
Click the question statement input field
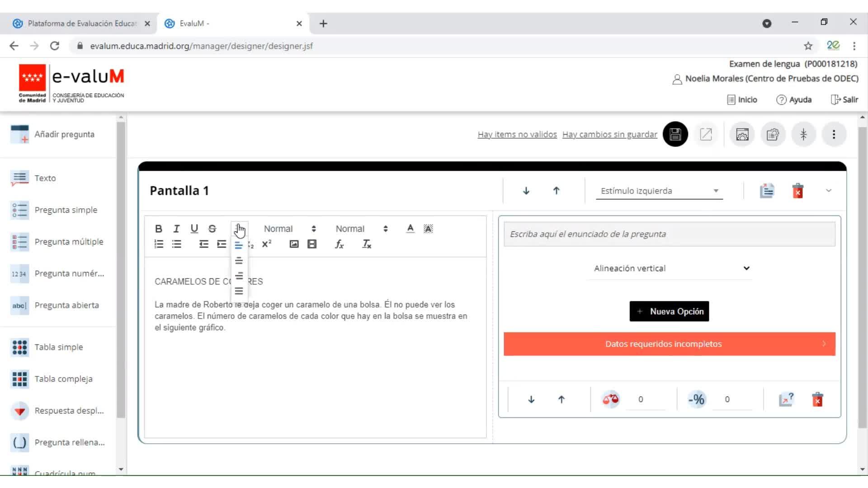coord(669,234)
